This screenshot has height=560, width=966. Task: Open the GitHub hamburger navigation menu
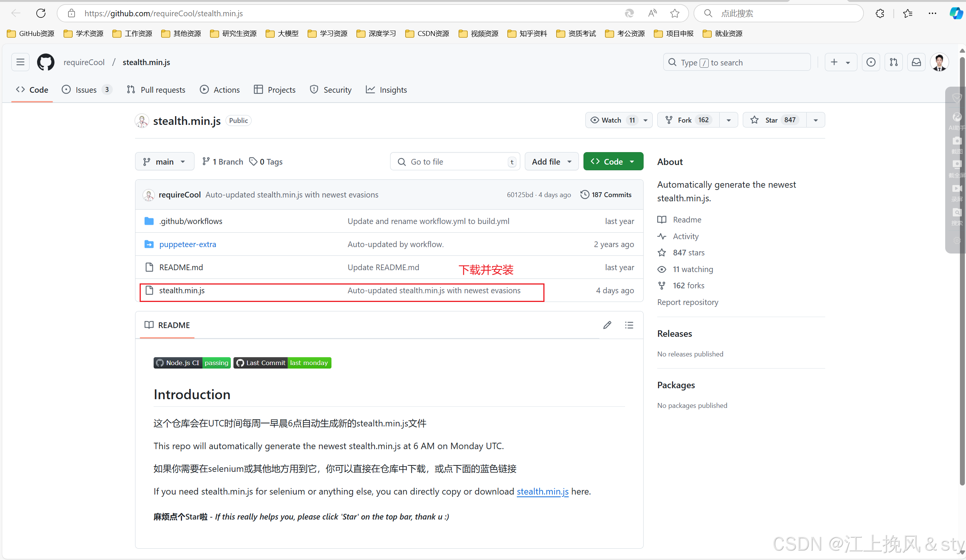[x=20, y=62]
